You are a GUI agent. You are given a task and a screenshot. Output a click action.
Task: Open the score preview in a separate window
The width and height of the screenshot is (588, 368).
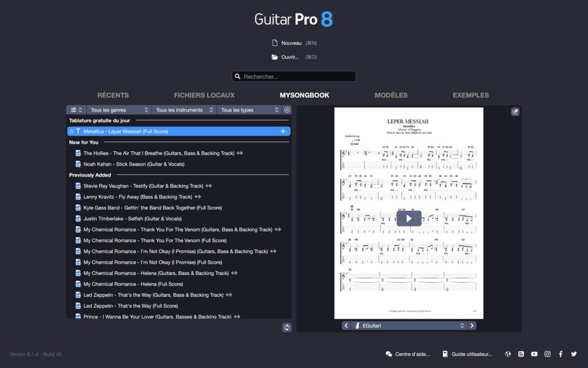point(514,112)
